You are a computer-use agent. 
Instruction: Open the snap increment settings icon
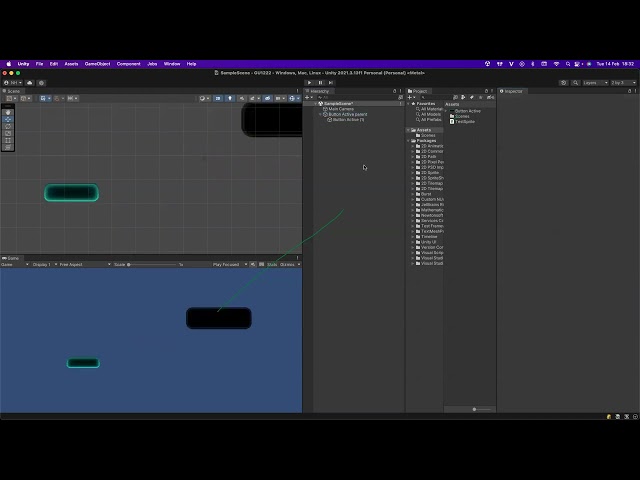73,98
